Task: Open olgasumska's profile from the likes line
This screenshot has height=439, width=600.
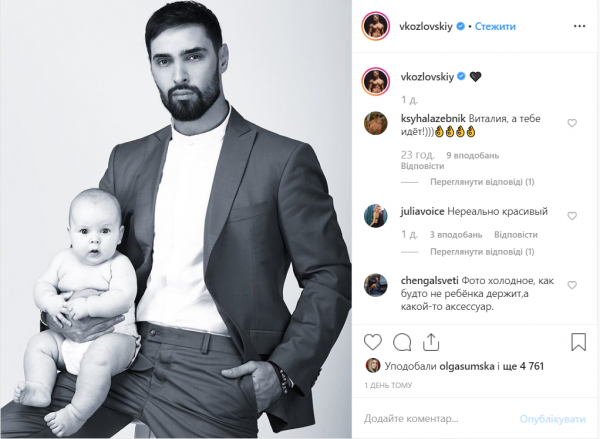Action: tap(466, 366)
